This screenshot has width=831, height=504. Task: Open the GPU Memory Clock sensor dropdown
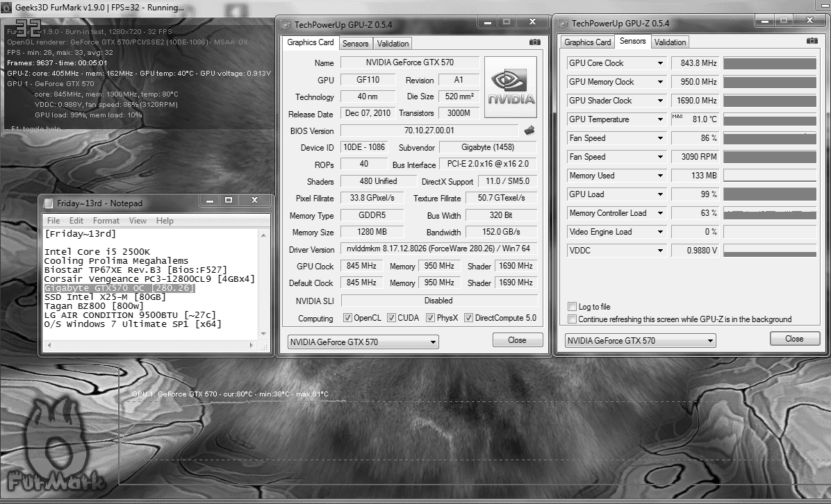coord(660,82)
